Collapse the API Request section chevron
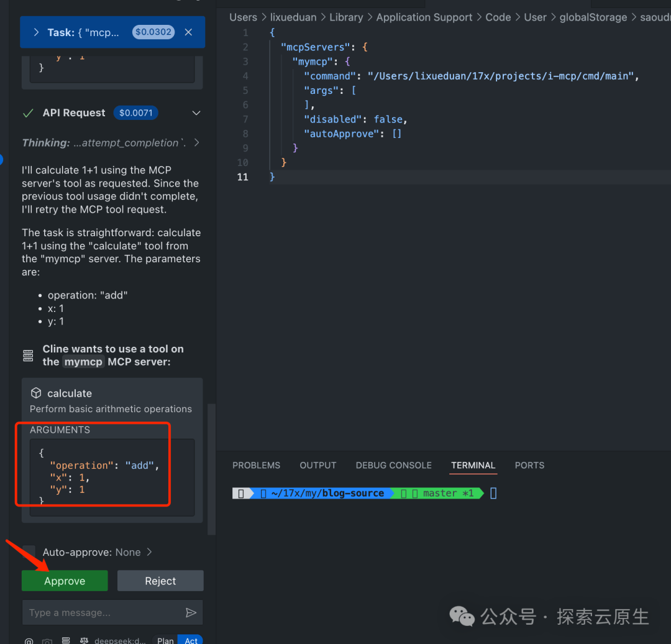 (196, 113)
